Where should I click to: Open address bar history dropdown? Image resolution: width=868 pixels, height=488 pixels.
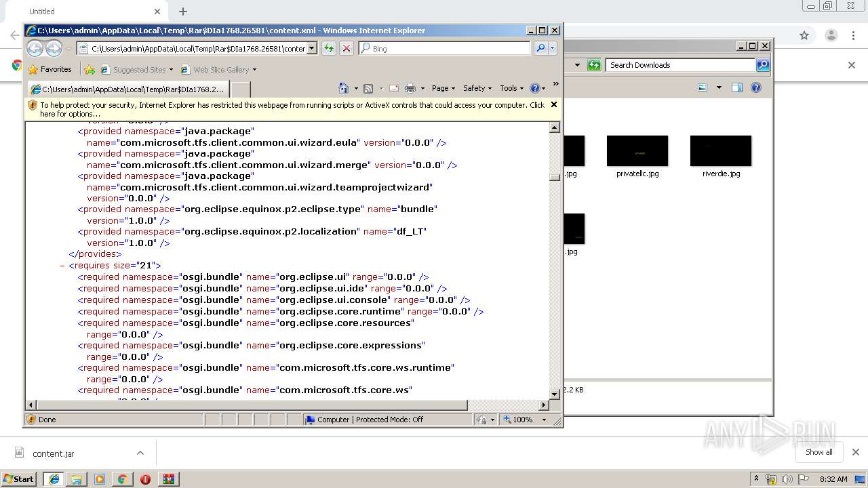tap(312, 48)
